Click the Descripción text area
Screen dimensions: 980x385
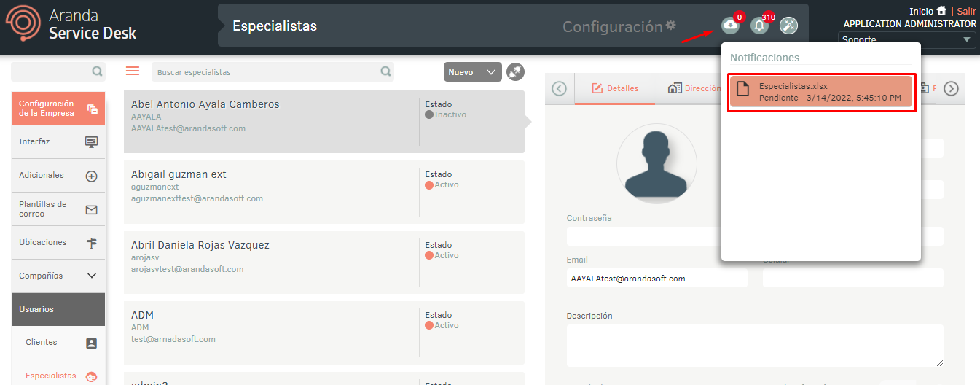point(755,346)
